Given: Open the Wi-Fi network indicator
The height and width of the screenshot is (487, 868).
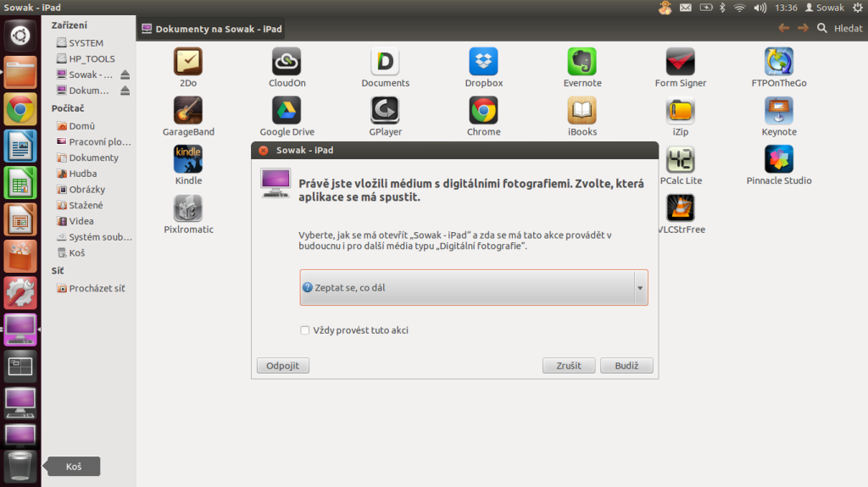Looking at the screenshot, I should [x=739, y=8].
